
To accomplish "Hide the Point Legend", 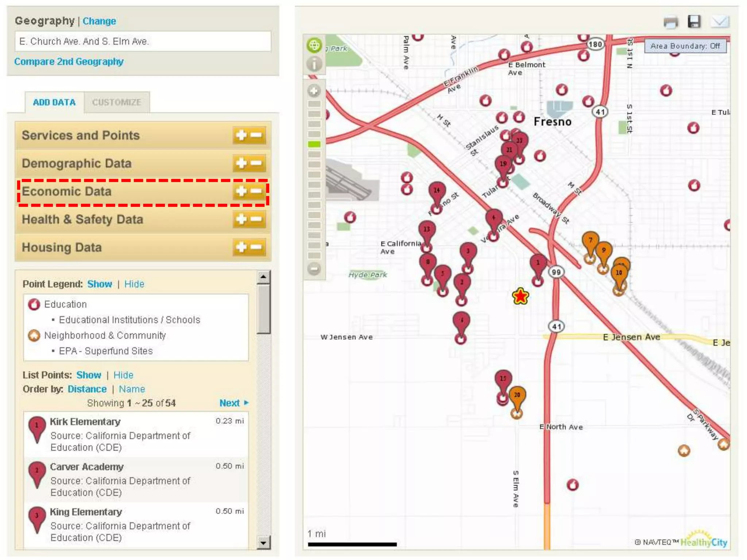I will click(x=134, y=284).
